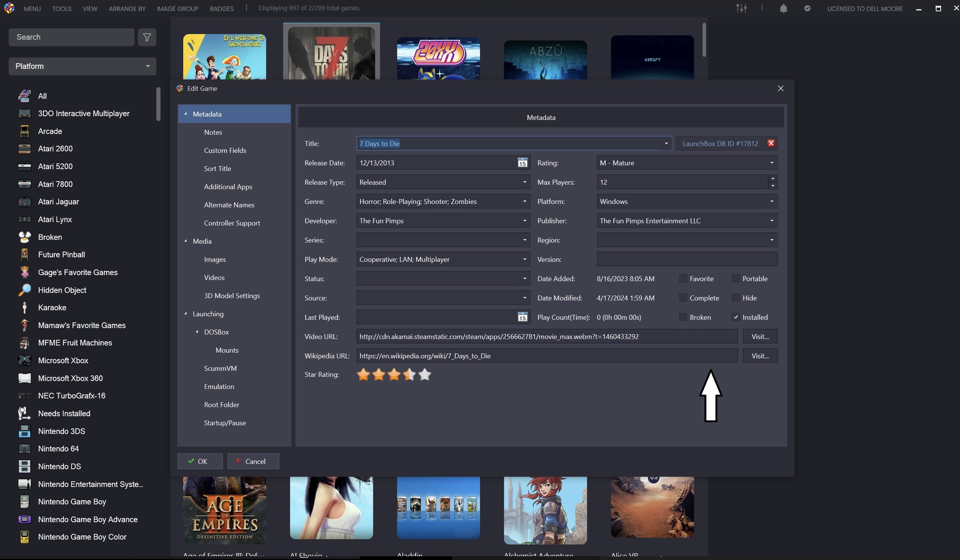This screenshot has width=960, height=560.
Task: Open the MENU menu
Action: [x=32, y=8]
